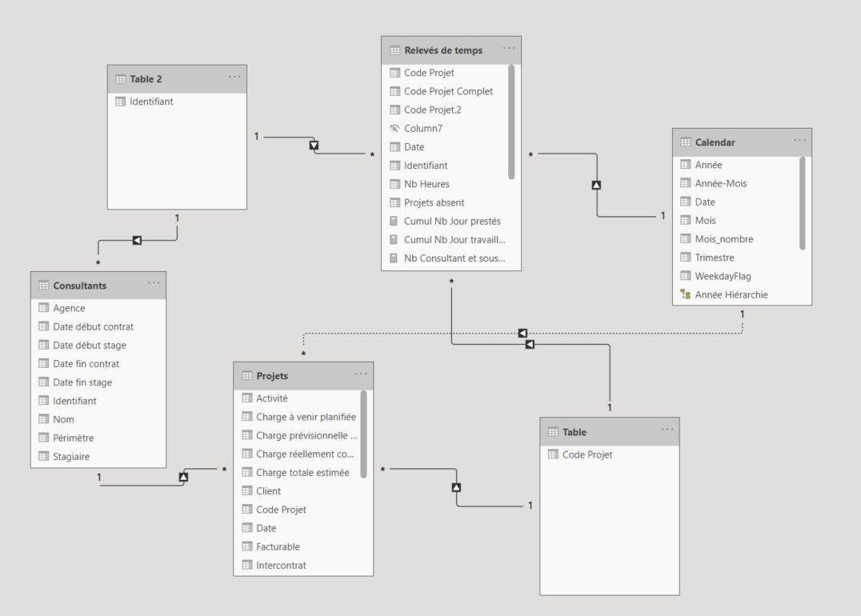The image size is (861, 616).
Task: Click the column icon next to WeekdayFlag
Action: tap(685, 276)
